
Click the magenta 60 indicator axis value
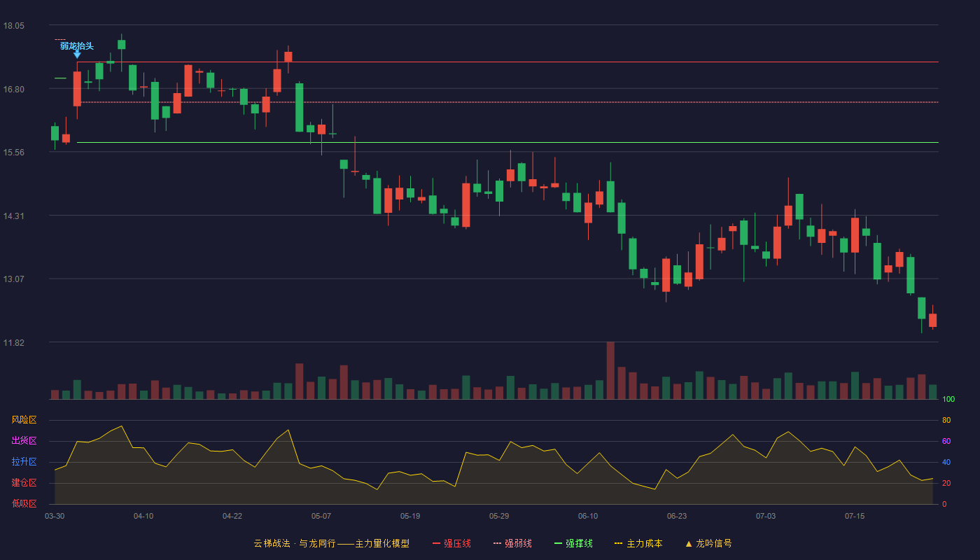pyautogui.click(x=946, y=441)
